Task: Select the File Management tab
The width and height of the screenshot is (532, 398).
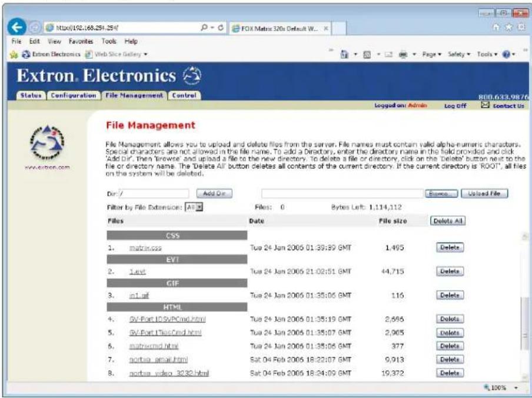Action: (134, 95)
